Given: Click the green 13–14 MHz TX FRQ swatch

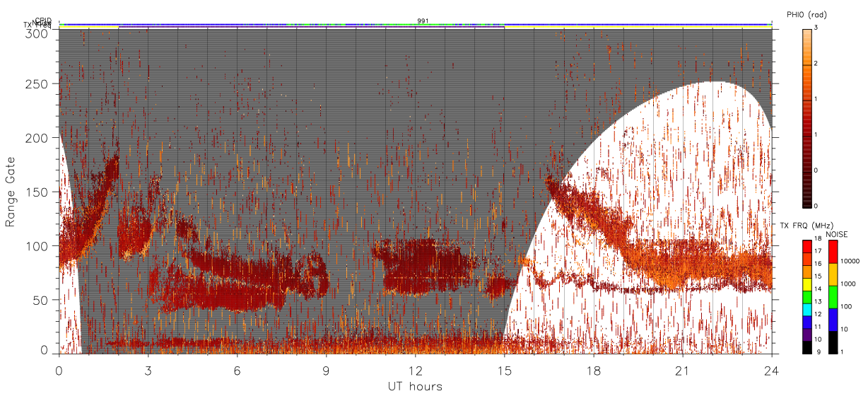Looking at the screenshot, I should tap(807, 296).
